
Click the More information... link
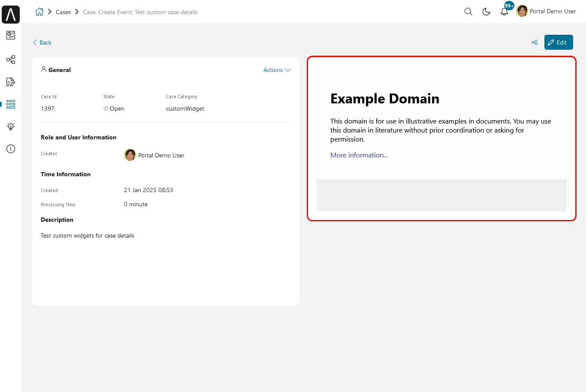[359, 155]
